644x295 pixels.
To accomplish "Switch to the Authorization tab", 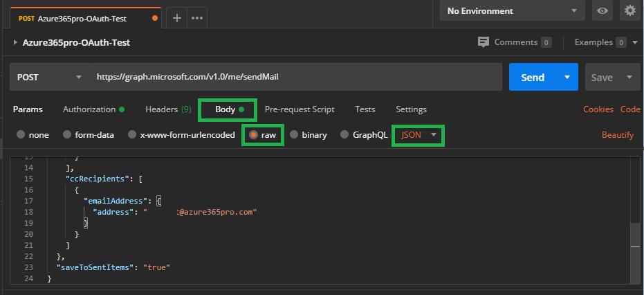I will point(93,109).
